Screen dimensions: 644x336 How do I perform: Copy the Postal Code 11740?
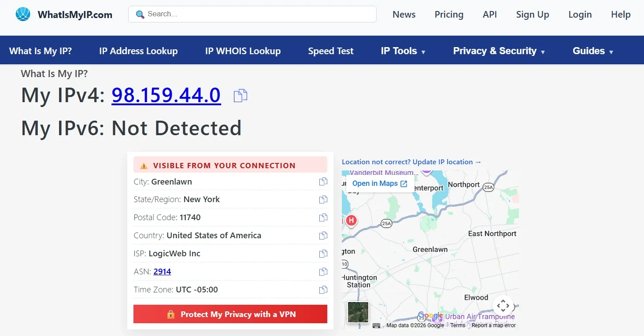coord(323,218)
